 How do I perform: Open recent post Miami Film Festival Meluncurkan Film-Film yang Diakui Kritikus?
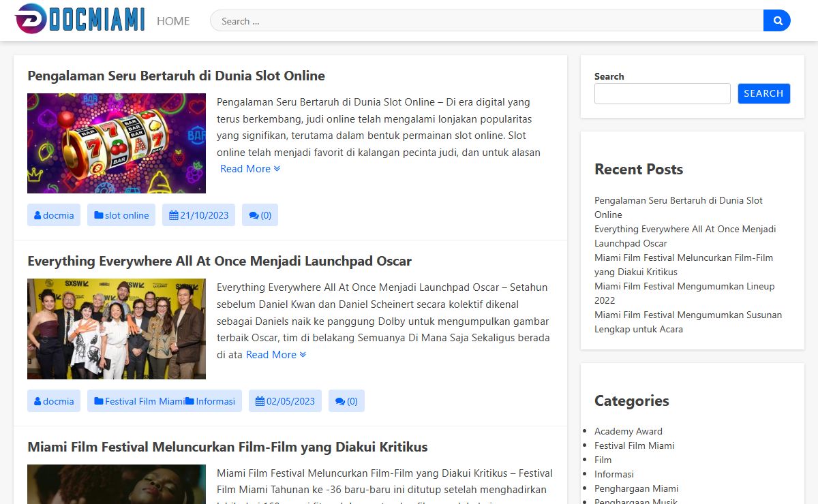[x=684, y=265]
